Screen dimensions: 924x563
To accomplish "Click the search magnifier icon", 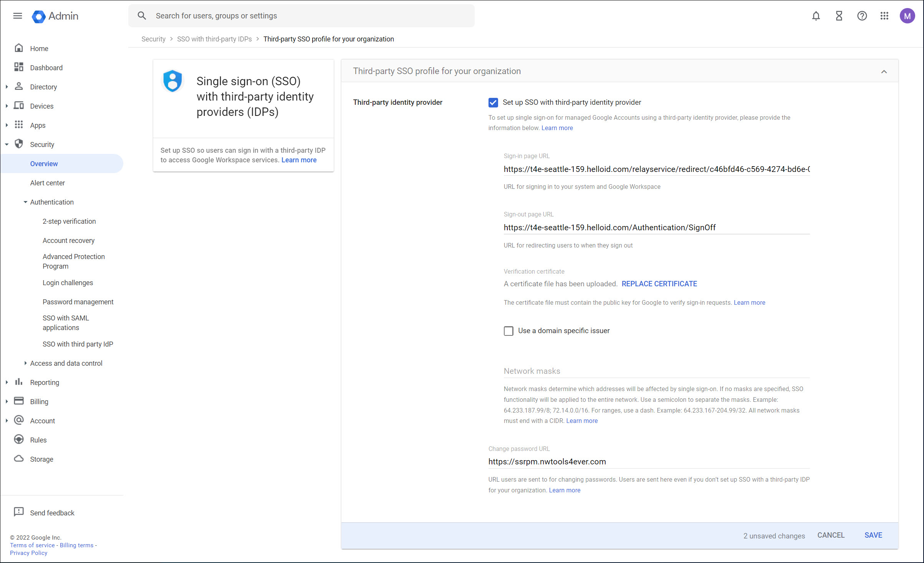I will (x=142, y=16).
